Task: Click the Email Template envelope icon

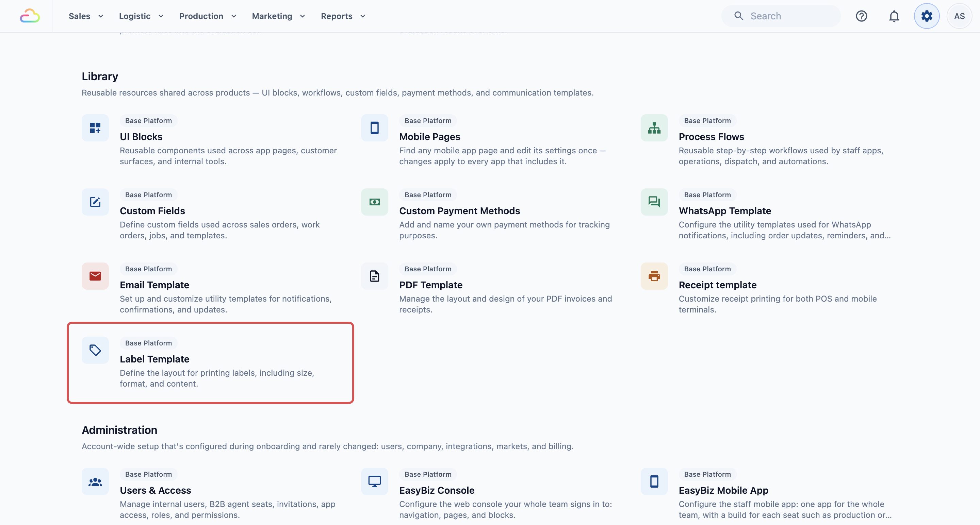Action: [95, 276]
